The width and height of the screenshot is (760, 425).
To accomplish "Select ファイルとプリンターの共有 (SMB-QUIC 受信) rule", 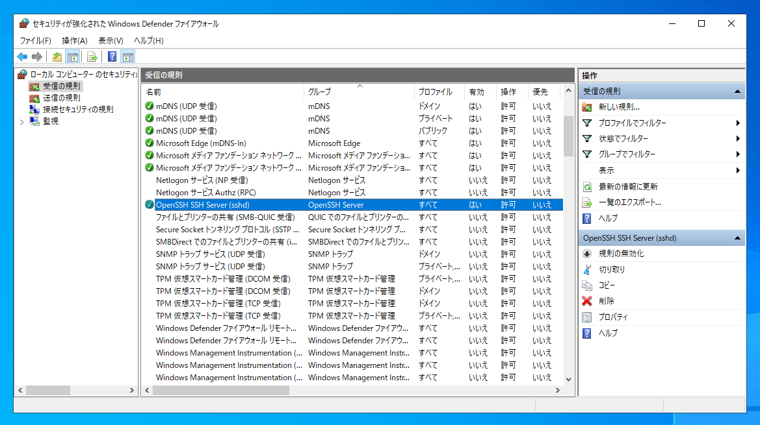I will (x=225, y=217).
